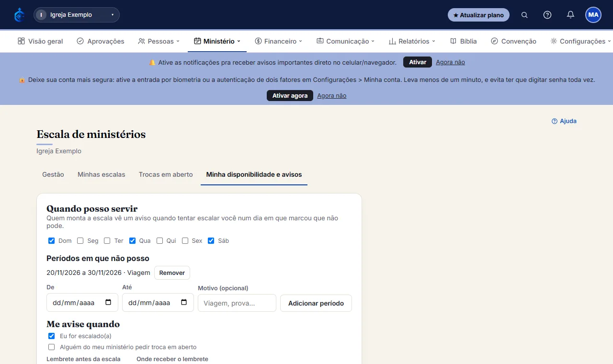Open the Aprovações page
This screenshot has height=364, width=613.
101,41
